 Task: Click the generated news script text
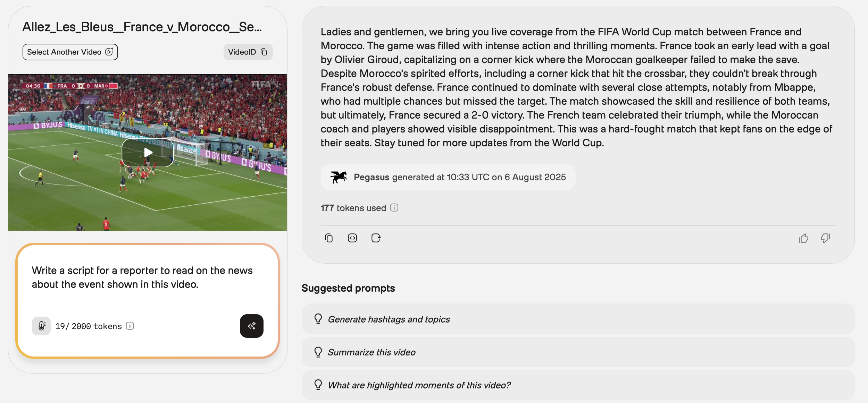[x=576, y=87]
